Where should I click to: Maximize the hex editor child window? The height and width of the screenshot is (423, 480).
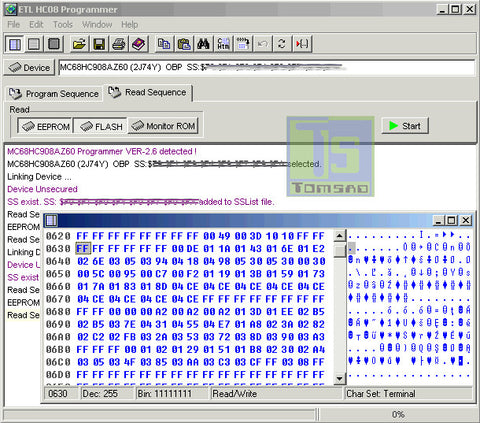click(x=451, y=220)
